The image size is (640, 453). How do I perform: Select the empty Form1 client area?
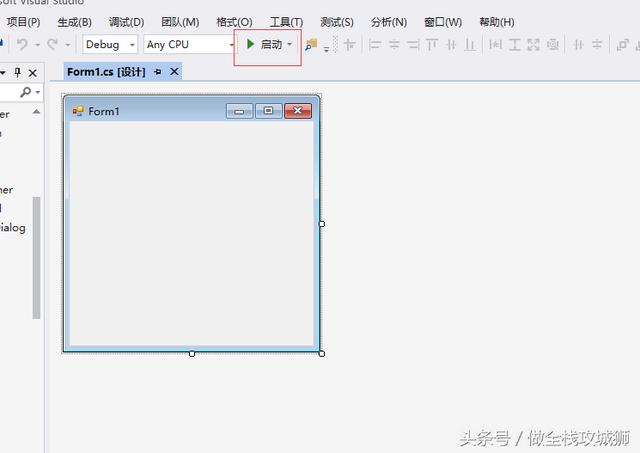click(x=192, y=233)
